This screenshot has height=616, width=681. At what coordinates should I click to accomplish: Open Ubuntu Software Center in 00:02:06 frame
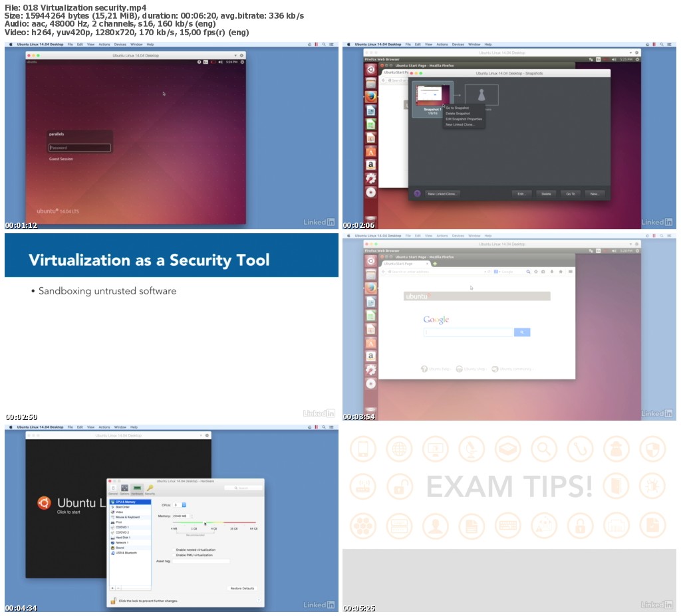[x=370, y=151]
